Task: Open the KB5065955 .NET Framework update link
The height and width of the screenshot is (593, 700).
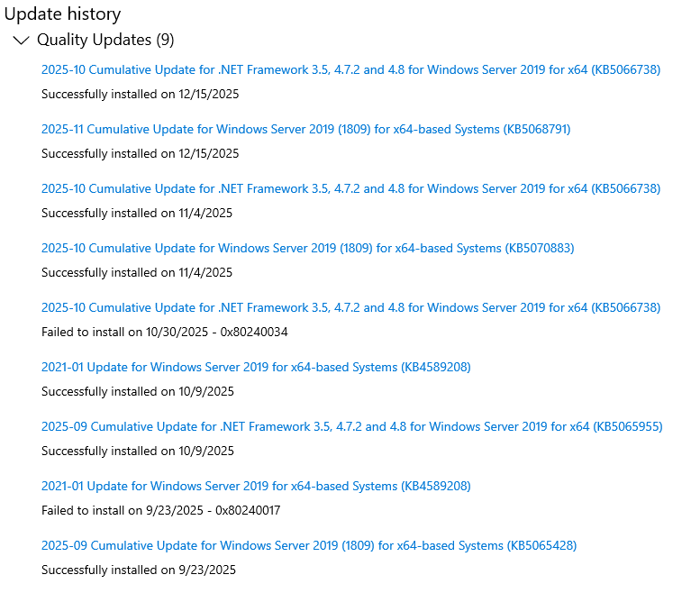Action: pyautogui.click(x=351, y=426)
